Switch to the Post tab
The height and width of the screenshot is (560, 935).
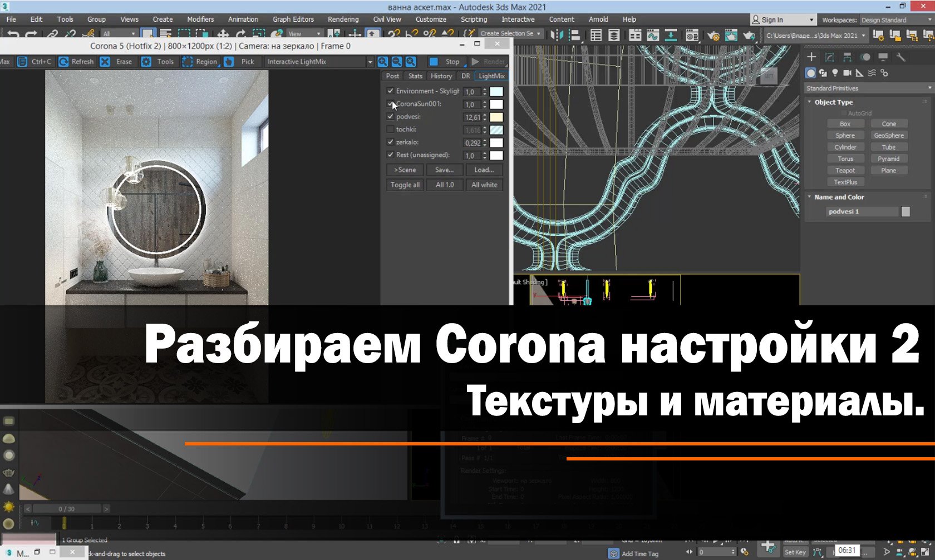pyautogui.click(x=392, y=76)
